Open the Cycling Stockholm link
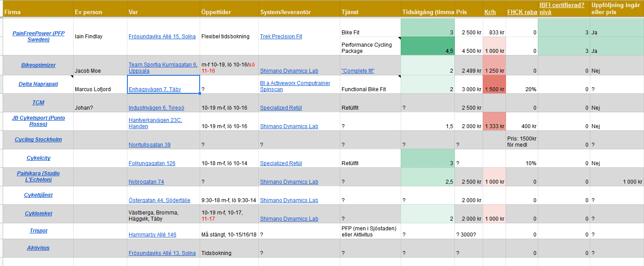This screenshot has height=266, width=644. pyautogui.click(x=38, y=140)
